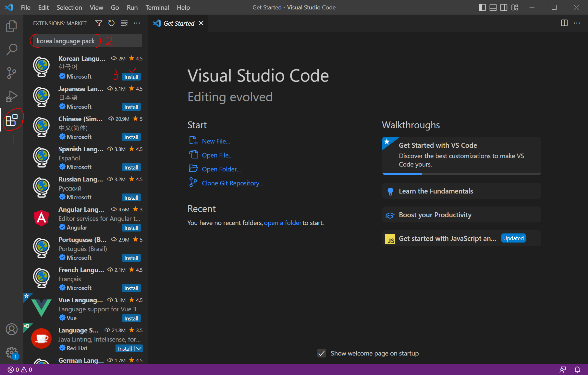Open the Accounts icon
This screenshot has width=588, height=375.
[12, 329]
